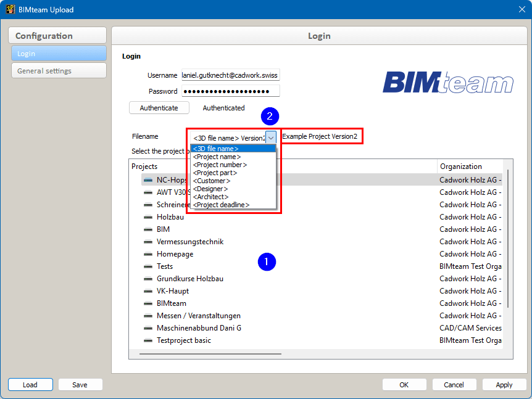This screenshot has width=532, height=399.
Task: Click the Authenticated status text
Action: (223, 108)
